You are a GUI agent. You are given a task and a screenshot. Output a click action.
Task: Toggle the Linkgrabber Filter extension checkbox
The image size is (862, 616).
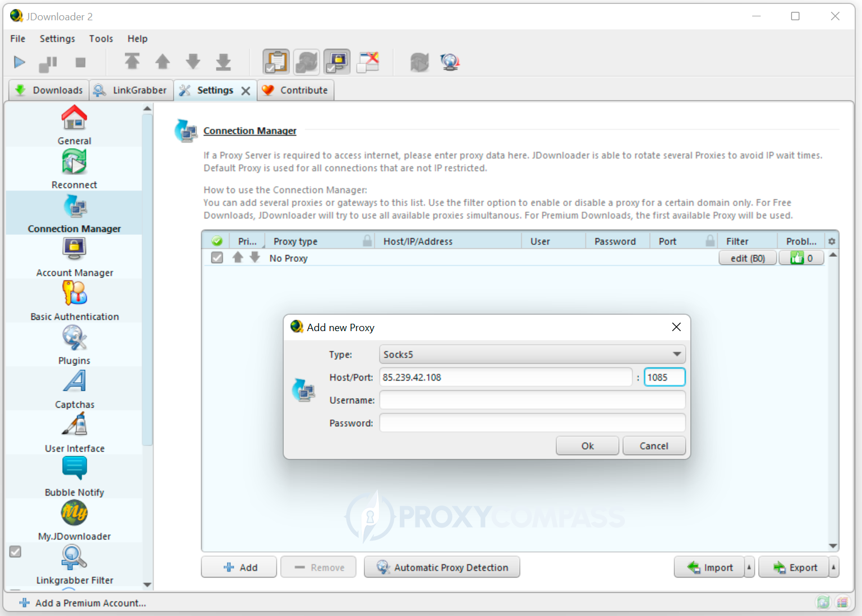coord(16,552)
